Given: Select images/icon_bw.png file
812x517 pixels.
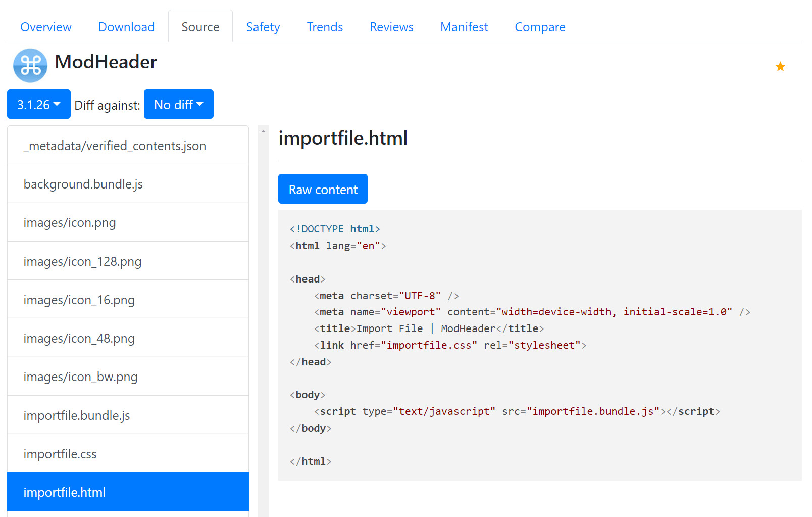Looking at the screenshot, I should (x=128, y=377).
